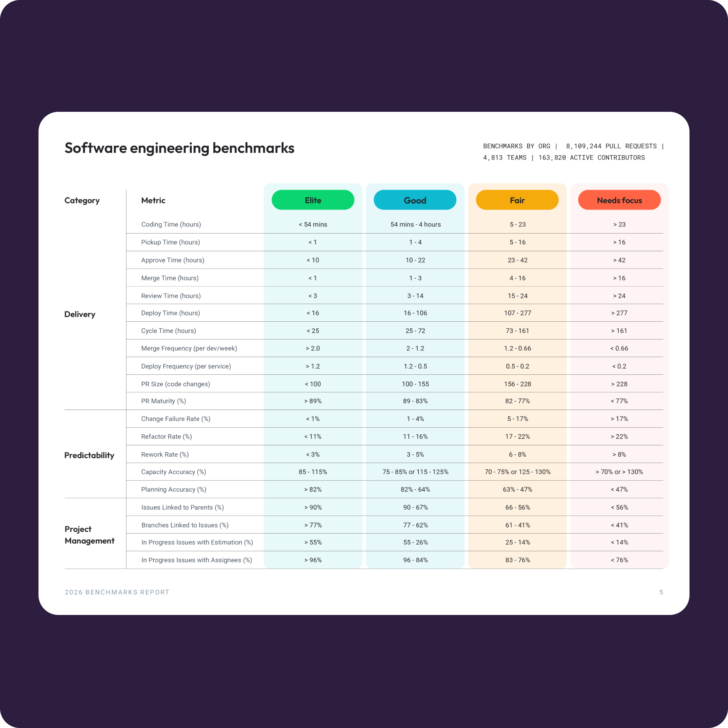Click the green Elite pill label
Image resolution: width=728 pixels, height=728 pixels.
(x=313, y=200)
